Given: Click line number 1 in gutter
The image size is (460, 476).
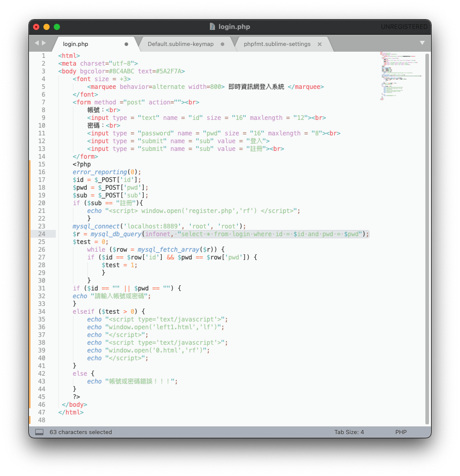Looking at the screenshot, I should [43, 56].
